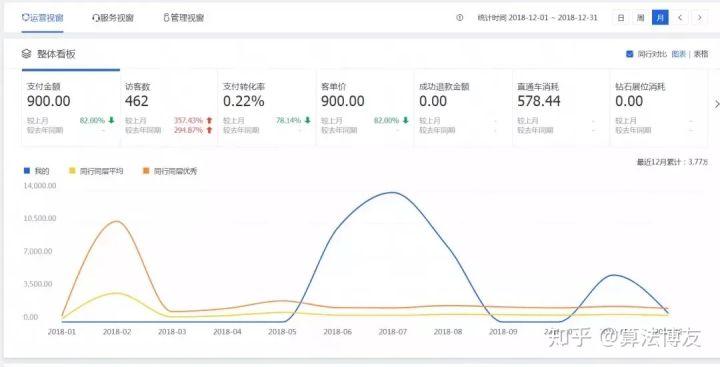
Task: Open the 管理视窗 tab
Action: (184, 18)
